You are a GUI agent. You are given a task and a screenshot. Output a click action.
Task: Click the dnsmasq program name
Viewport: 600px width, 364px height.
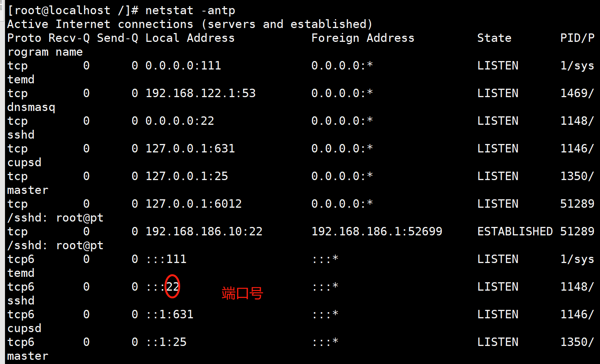31,107
